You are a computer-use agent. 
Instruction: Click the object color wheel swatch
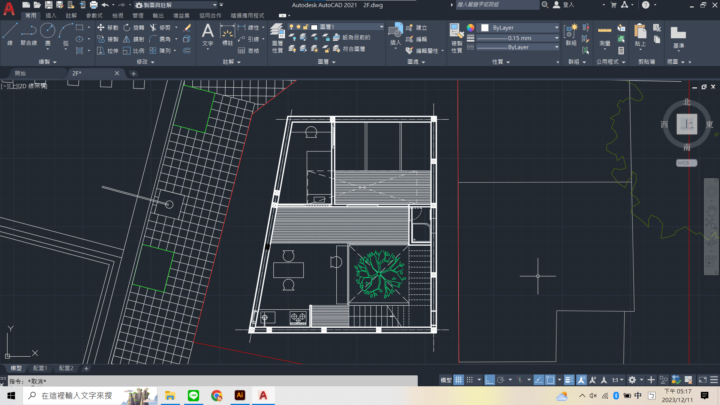(x=470, y=27)
